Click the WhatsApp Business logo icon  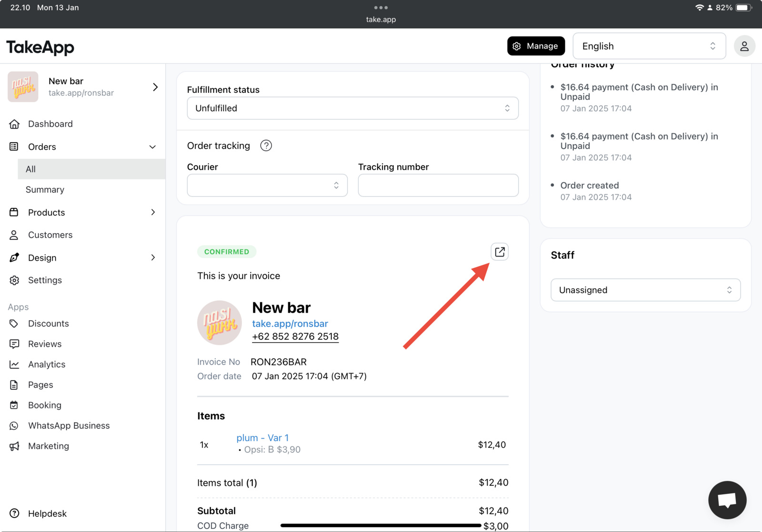pyautogui.click(x=14, y=426)
